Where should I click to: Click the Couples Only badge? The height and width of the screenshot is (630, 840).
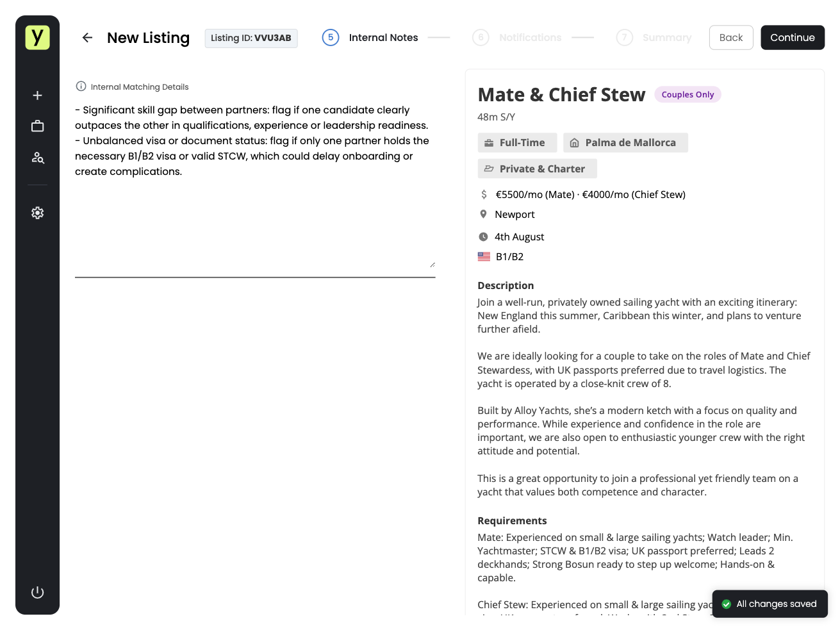688,95
